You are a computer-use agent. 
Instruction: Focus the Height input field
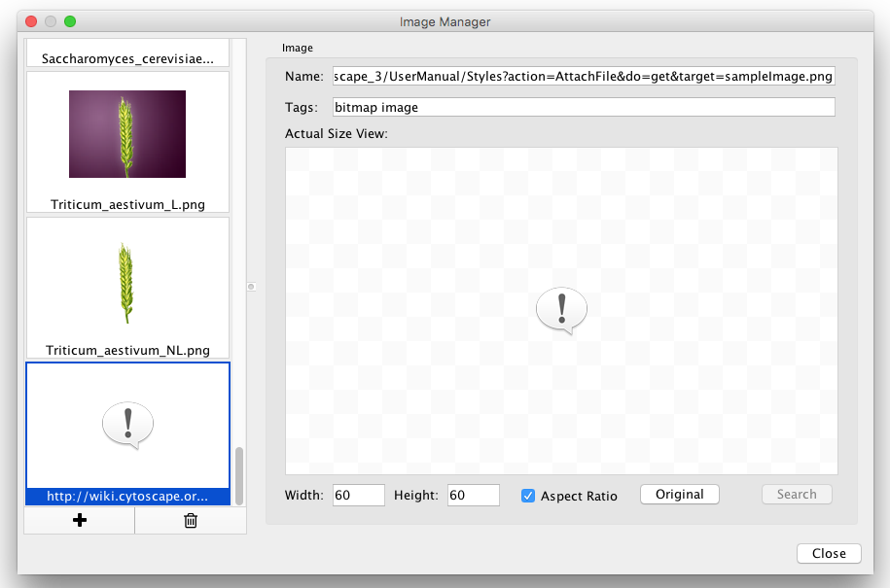[473, 496]
